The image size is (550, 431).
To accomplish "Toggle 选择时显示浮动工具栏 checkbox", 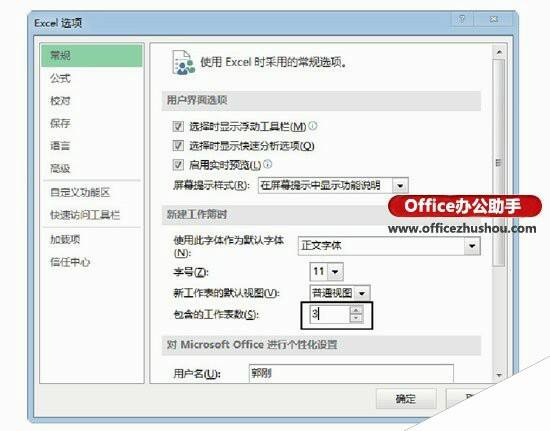I will pos(178,126).
